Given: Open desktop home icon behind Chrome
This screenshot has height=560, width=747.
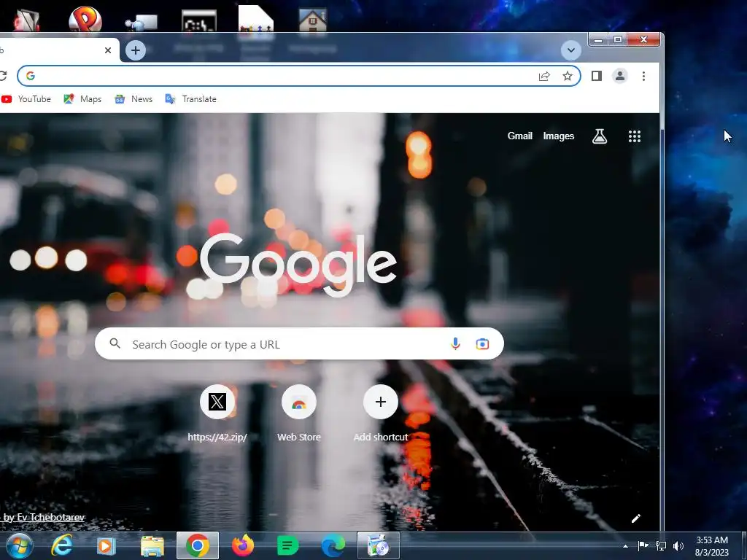Looking at the screenshot, I should pos(312,20).
